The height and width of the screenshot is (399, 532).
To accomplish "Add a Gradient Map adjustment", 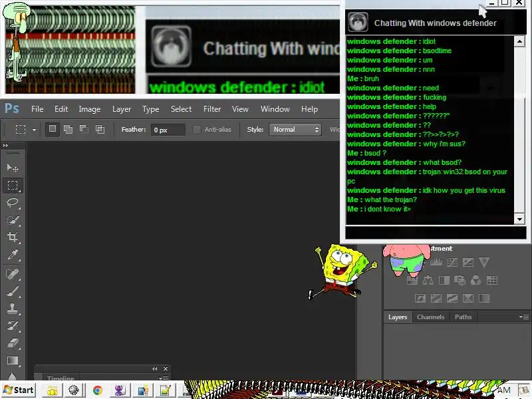I will tap(484, 298).
